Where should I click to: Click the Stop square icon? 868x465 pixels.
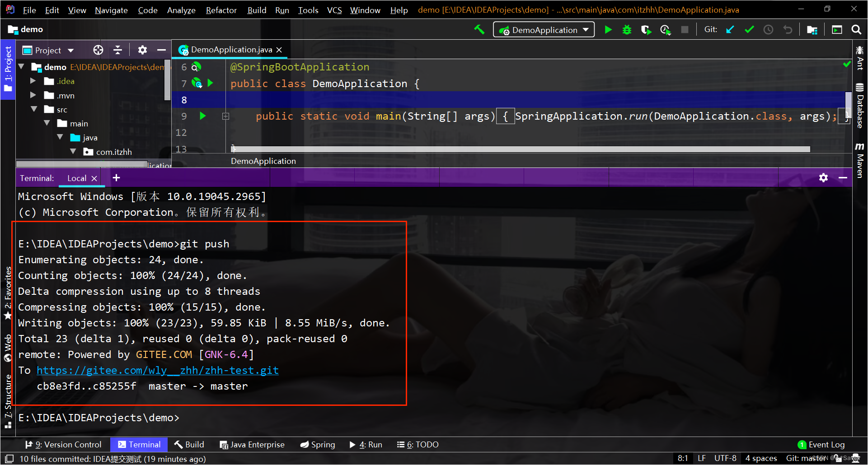pos(685,30)
